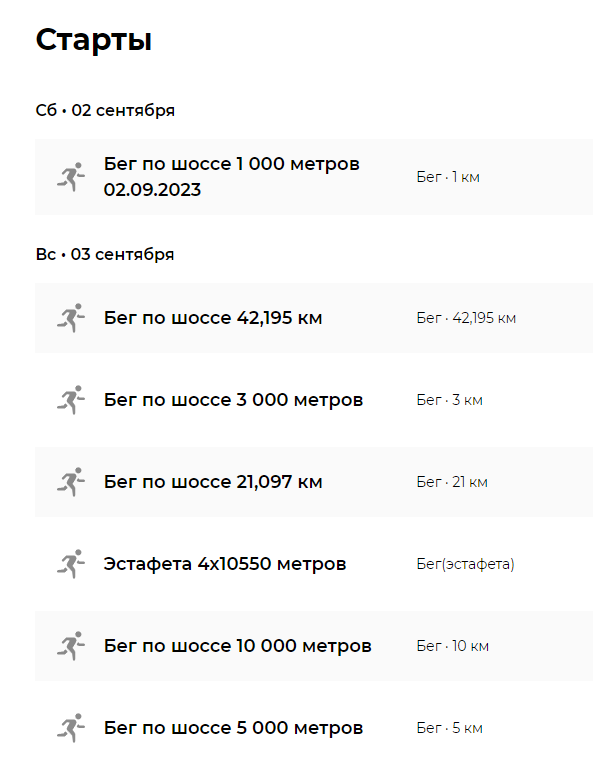
Task: Click runner icon beside 3 000 метров race
Action: pos(71,400)
